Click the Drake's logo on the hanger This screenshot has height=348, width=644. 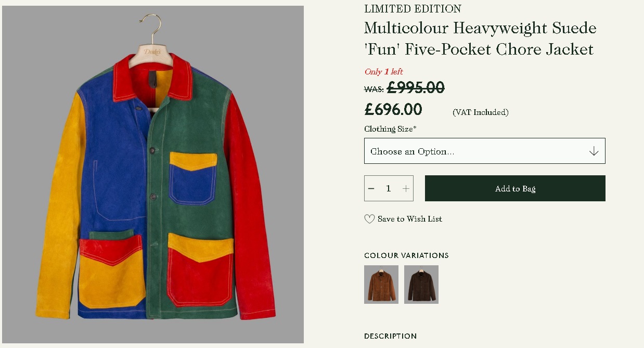click(152, 52)
